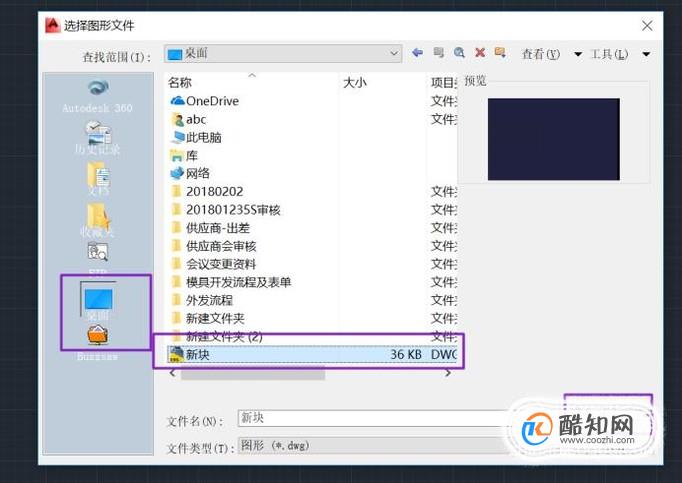This screenshot has height=483, width=682.
Task: Expand the arrow next to 查看(V)
Action: [x=578, y=54]
